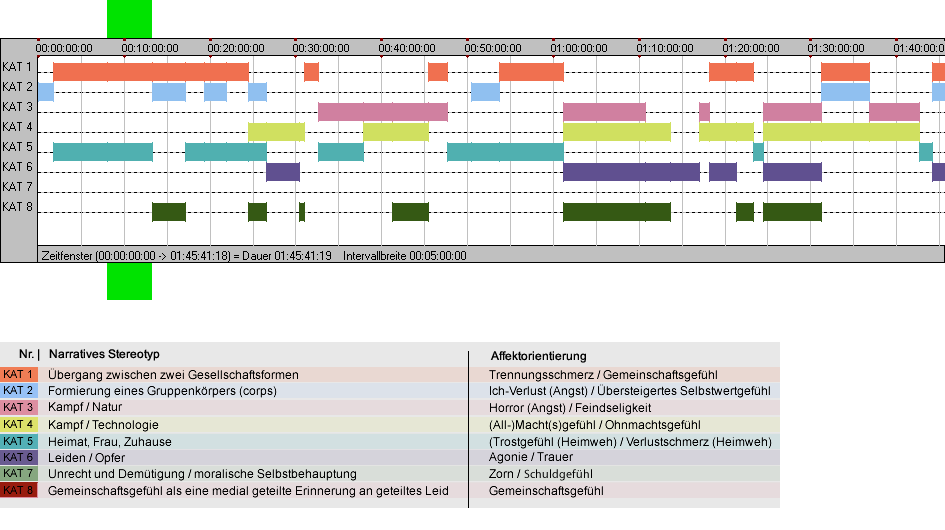Click the 'Agonie / Trauer' affect text

[x=531, y=457]
